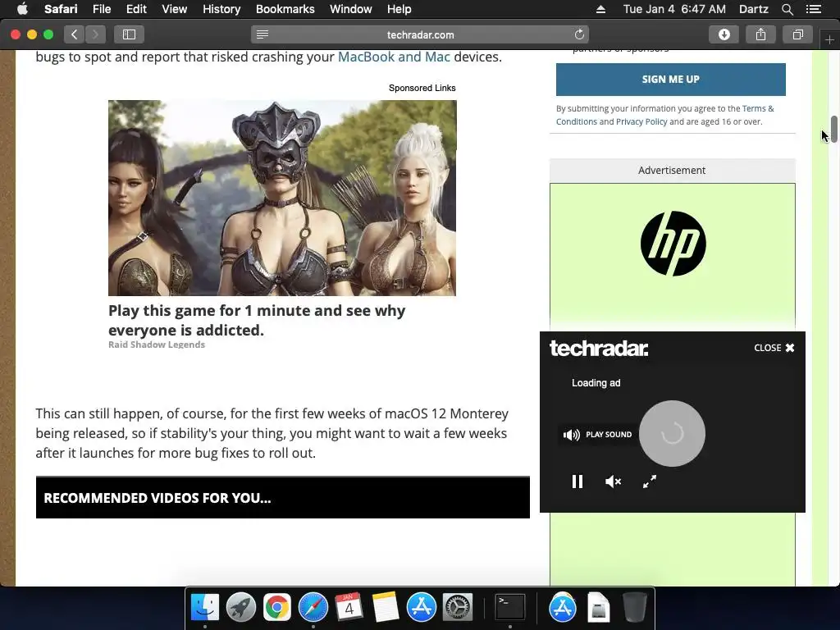Show all tabs overview
This screenshot has width=840, height=630.
[797, 34]
